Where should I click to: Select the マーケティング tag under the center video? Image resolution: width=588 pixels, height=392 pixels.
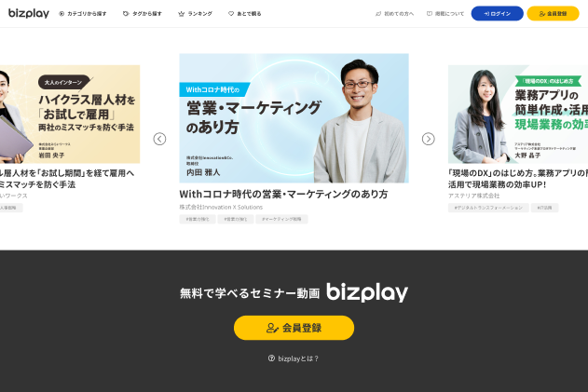pos(281,219)
